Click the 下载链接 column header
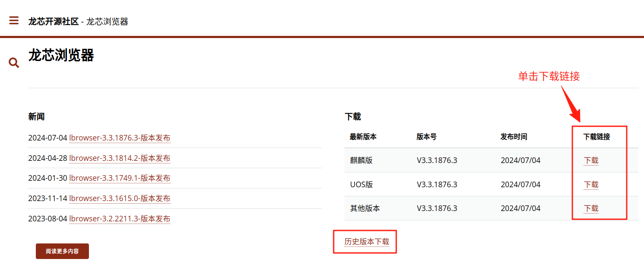The image size is (644, 275). (597, 137)
